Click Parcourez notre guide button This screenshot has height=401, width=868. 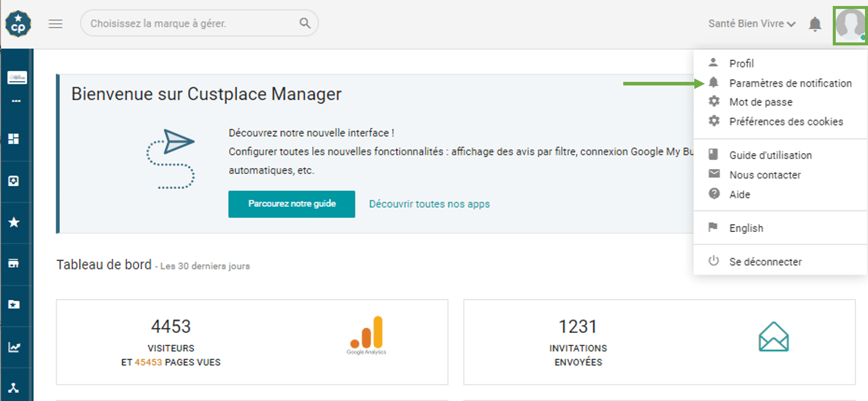(x=292, y=204)
